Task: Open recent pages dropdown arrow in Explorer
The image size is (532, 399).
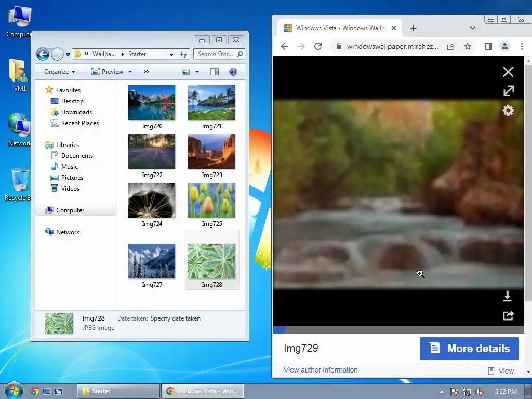Action: click(68, 54)
